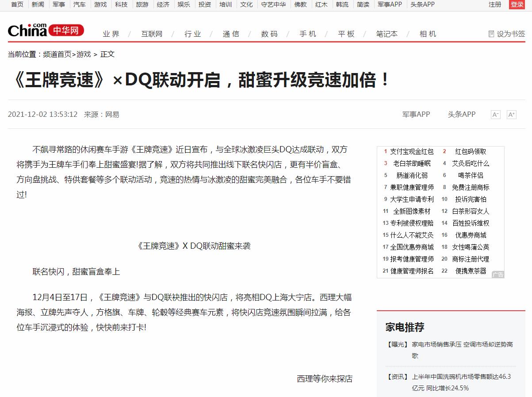Open 文化 channel in top bar
The height and width of the screenshot is (397, 532).
click(x=246, y=4)
